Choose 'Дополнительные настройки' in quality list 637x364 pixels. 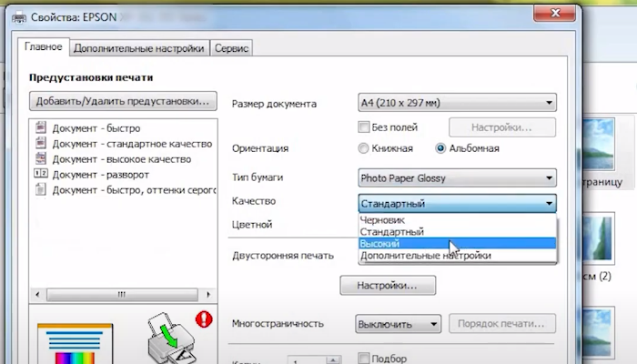click(x=458, y=255)
